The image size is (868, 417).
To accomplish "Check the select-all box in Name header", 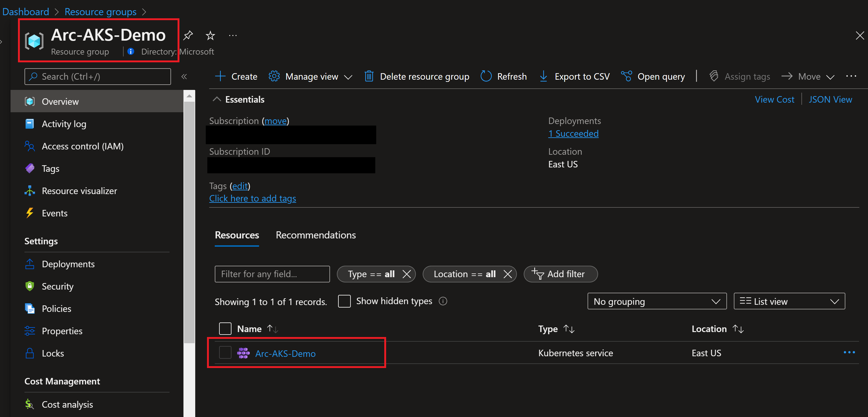I will tap(225, 329).
